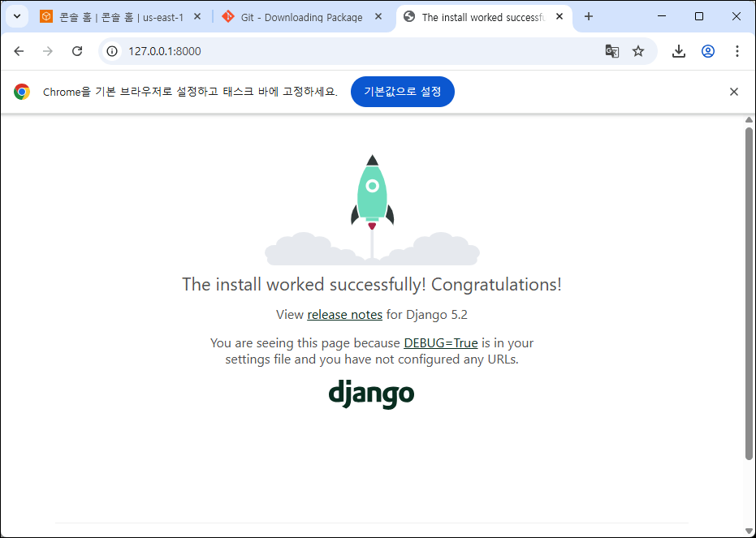Open the DEBUG=True link
Image resolution: width=756 pixels, height=538 pixels.
[441, 343]
